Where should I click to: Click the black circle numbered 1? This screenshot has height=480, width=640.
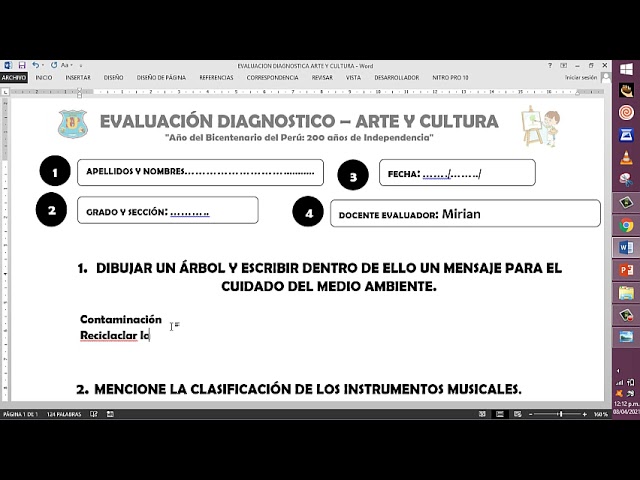click(x=55, y=171)
